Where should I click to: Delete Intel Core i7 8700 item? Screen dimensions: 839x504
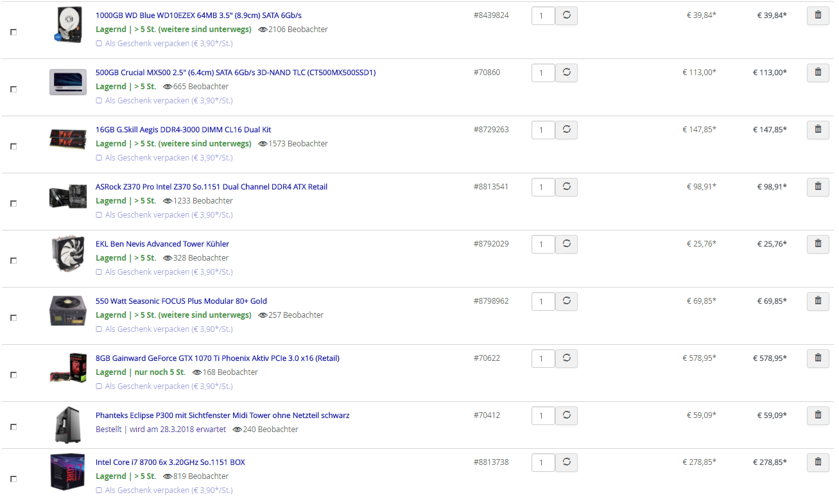click(818, 462)
